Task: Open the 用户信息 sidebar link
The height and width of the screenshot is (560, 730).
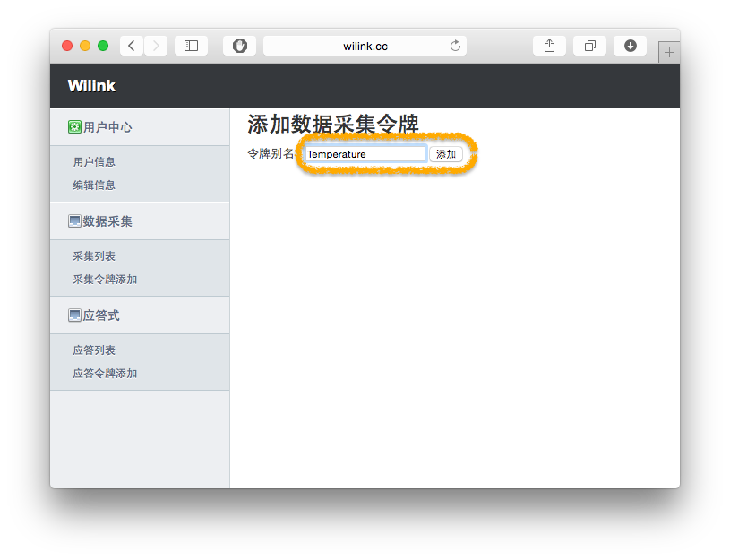Action: (x=94, y=161)
